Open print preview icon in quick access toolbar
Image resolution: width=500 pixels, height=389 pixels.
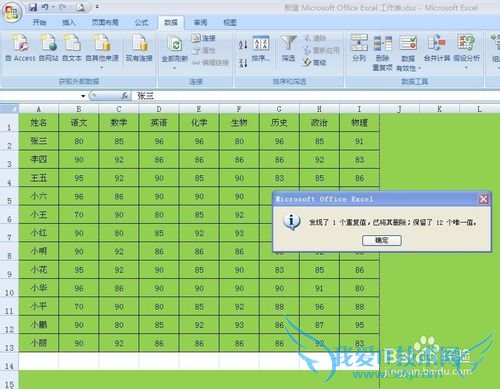pyautogui.click(x=80, y=7)
